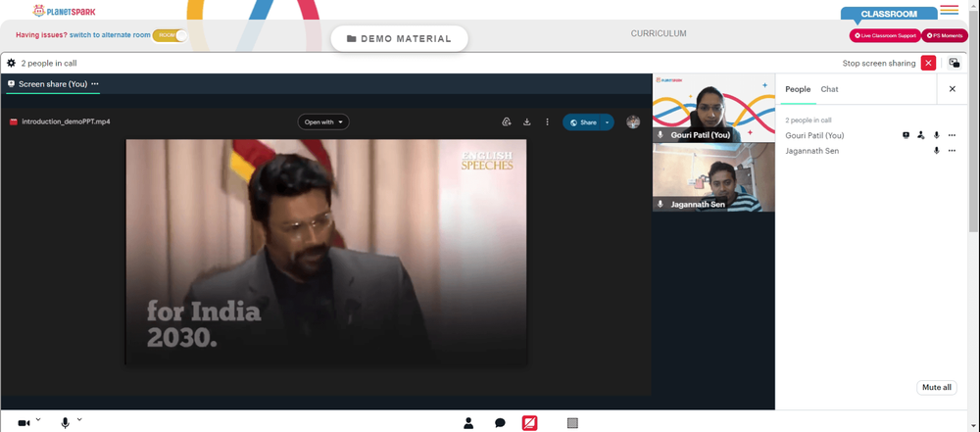Screen dimensions: 980x432
Task: Open the people icon in bottom bar
Action: click(468, 423)
